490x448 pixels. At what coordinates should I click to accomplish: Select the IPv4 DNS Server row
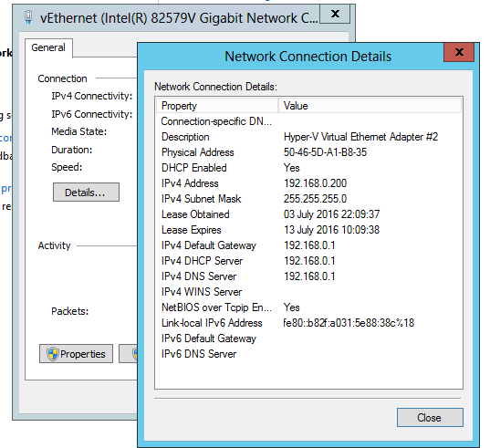pos(308,276)
